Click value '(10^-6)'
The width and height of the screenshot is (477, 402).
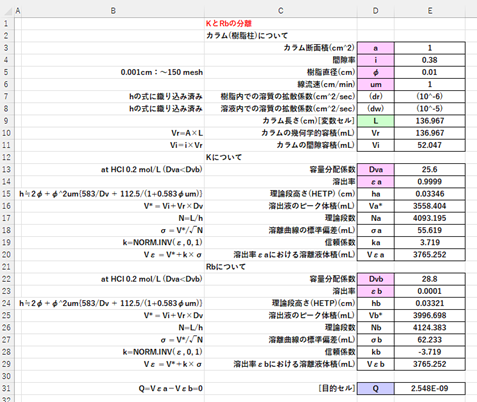430,96
